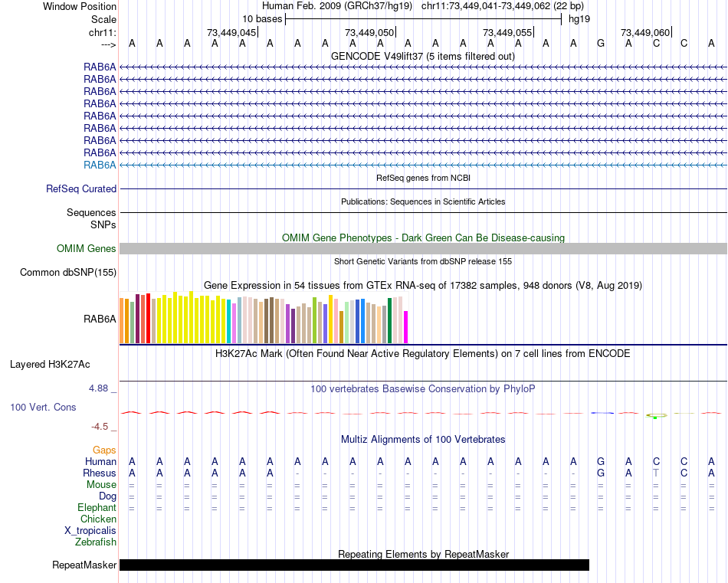Viewport: 728px width, 583px height.
Task: Click the blue conservation bump in PhyloP track
Action: pyautogui.click(x=602, y=413)
